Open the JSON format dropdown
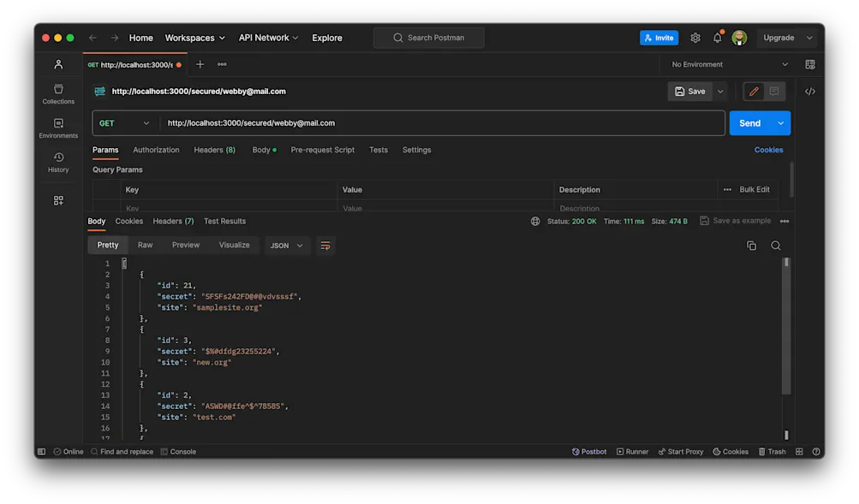Screen dimensions: 859x504 [x=286, y=246]
